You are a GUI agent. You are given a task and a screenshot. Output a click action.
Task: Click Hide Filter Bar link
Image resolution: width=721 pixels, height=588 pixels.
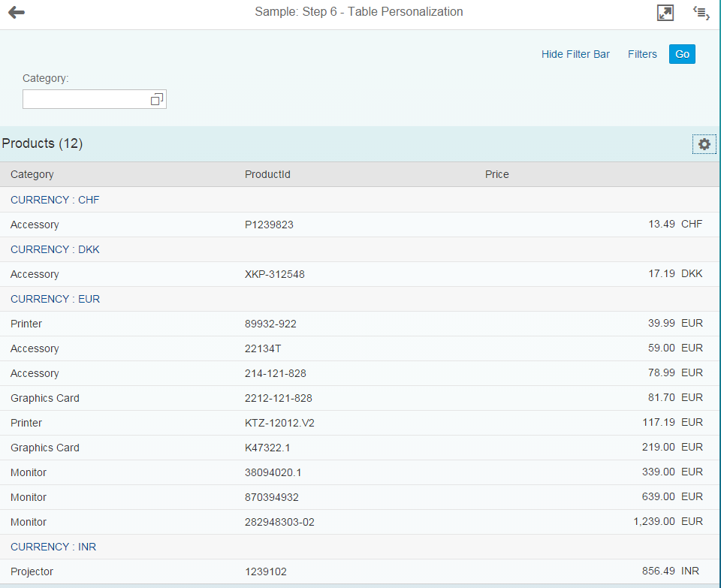point(575,54)
